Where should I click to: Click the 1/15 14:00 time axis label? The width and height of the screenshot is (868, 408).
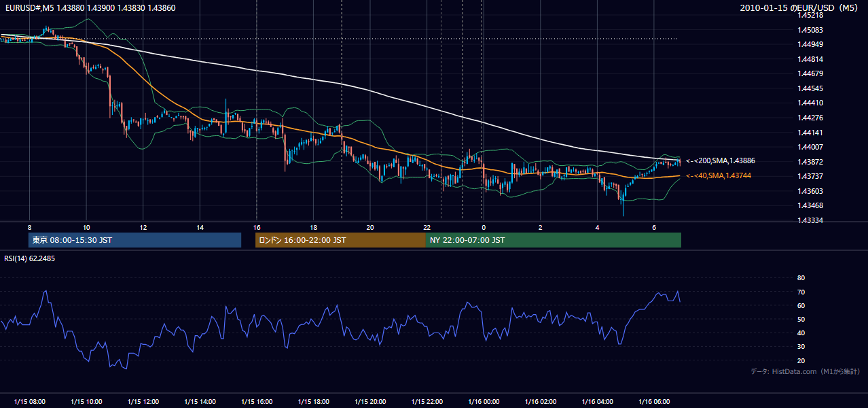point(200,402)
